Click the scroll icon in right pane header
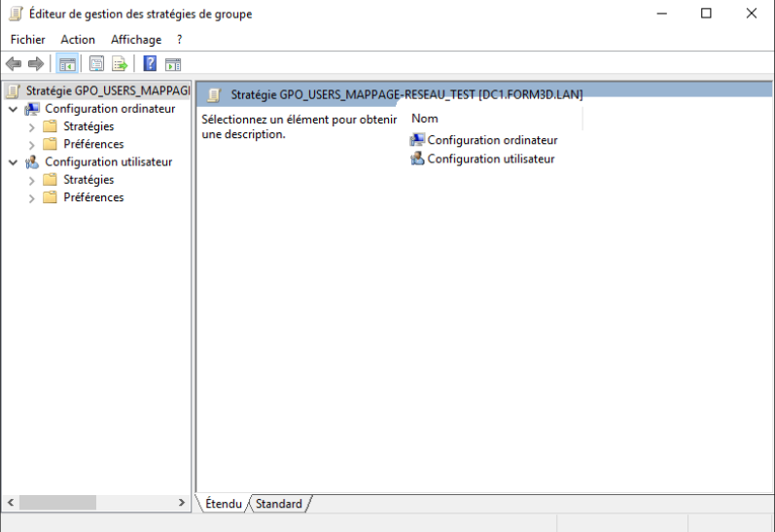 pyautogui.click(x=214, y=94)
